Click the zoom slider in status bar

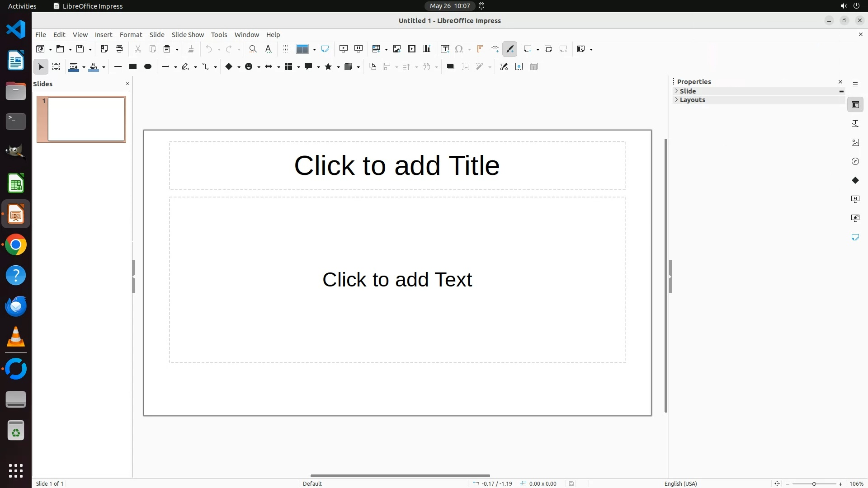click(814, 484)
